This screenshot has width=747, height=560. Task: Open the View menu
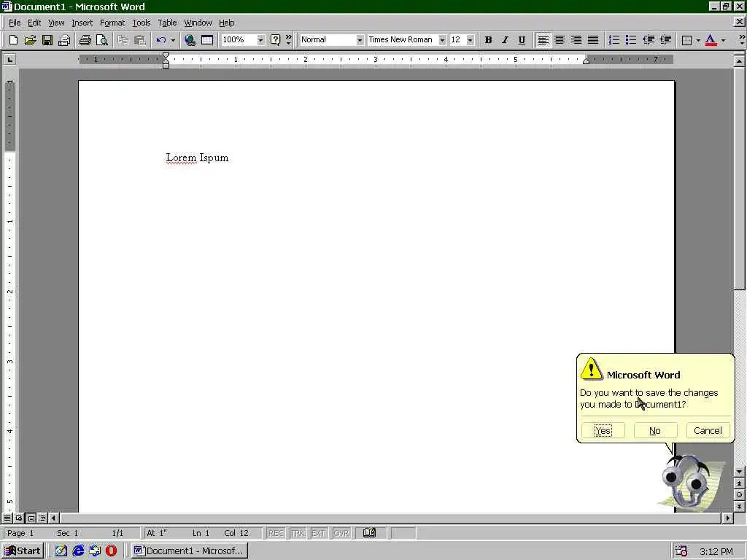[x=56, y=23]
